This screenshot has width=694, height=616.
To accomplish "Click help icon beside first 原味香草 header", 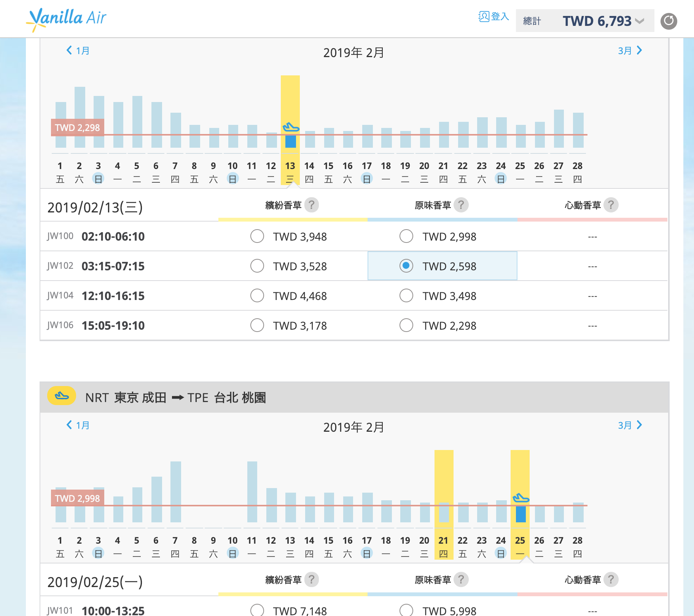I will [461, 205].
